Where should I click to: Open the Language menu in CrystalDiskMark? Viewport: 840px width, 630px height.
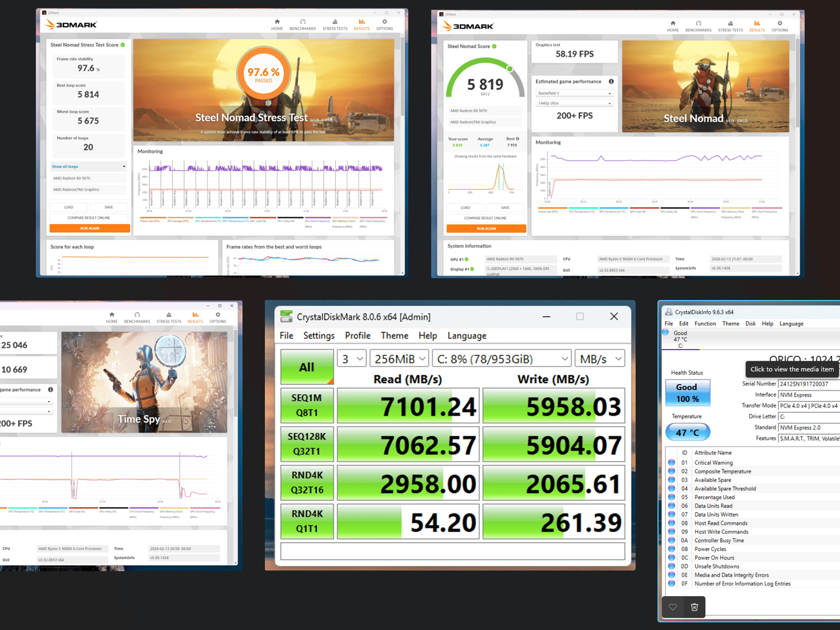(x=467, y=336)
